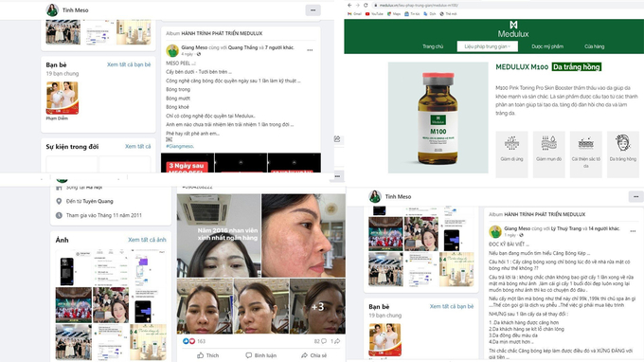Open the YouTube bookmark
Screen dimensions: 644x362
[x=374, y=14]
